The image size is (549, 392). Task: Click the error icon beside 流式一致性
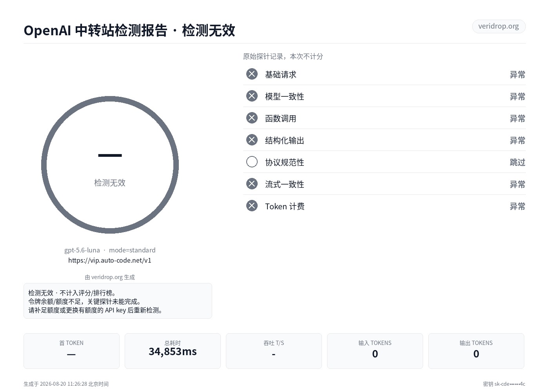pyautogui.click(x=252, y=184)
